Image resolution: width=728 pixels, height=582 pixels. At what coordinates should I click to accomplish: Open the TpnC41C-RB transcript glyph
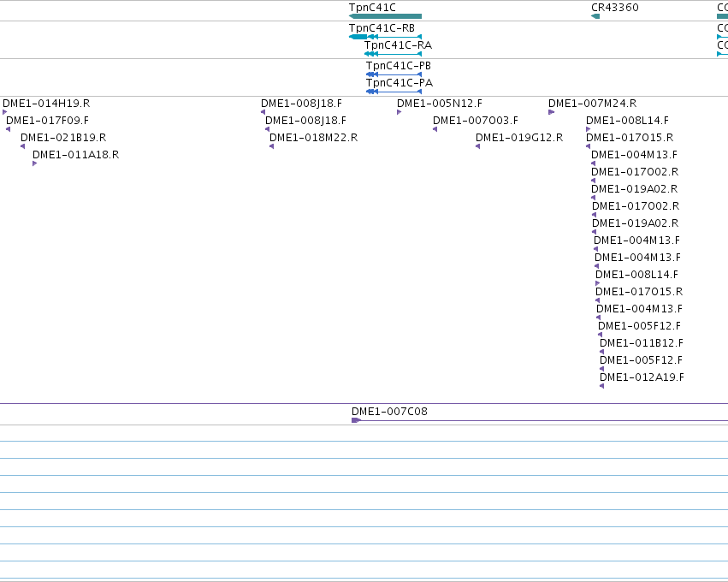click(x=385, y=37)
